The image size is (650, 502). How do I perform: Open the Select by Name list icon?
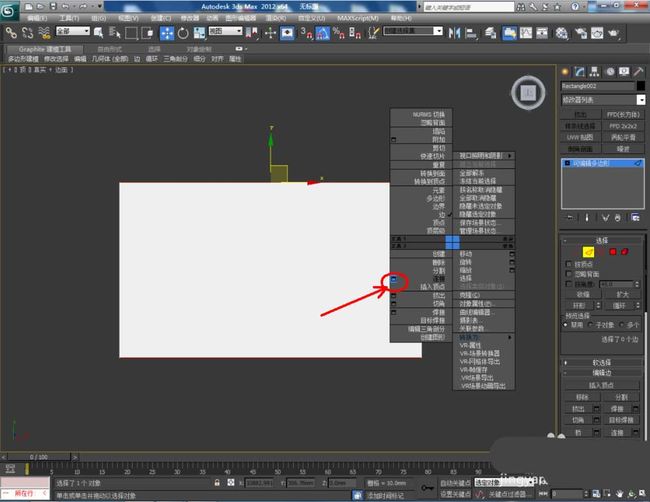point(114,32)
